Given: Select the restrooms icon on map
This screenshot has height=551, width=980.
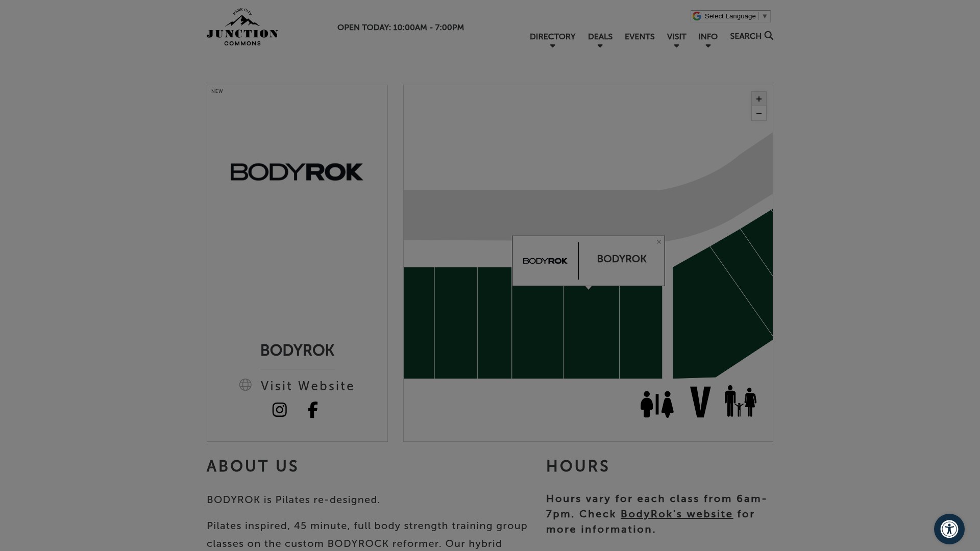Looking at the screenshot, I should click(x=657, y=404).
